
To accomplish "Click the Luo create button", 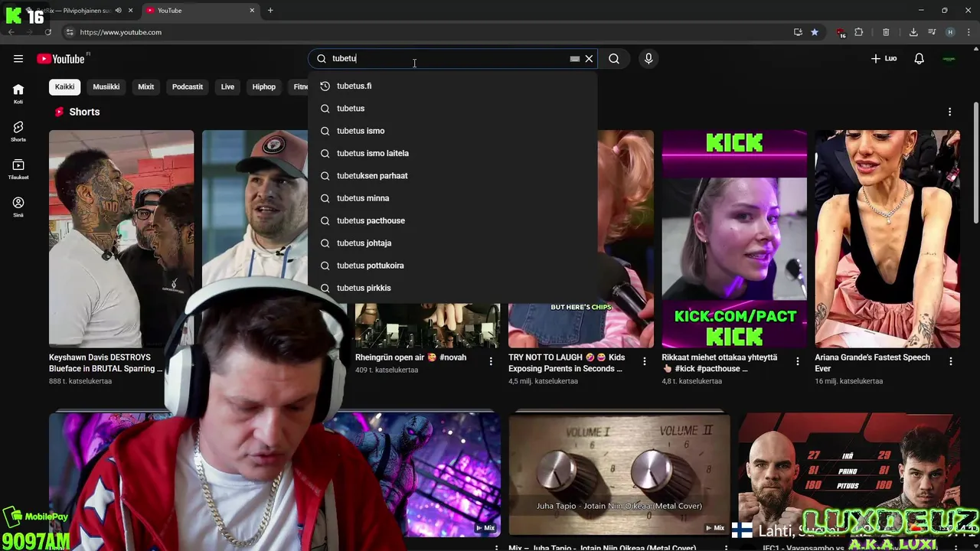I will [884, 59].
